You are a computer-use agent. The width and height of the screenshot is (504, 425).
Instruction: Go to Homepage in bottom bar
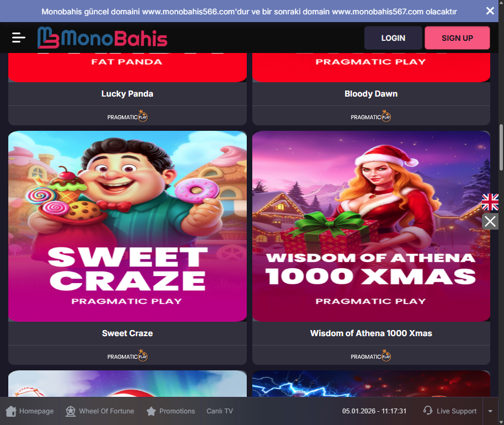tap(30, 411)
